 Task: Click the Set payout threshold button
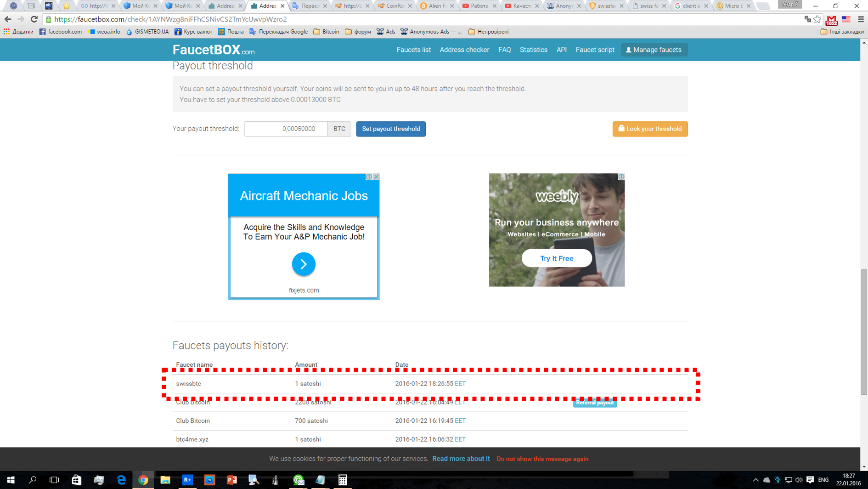pos(391,129)
